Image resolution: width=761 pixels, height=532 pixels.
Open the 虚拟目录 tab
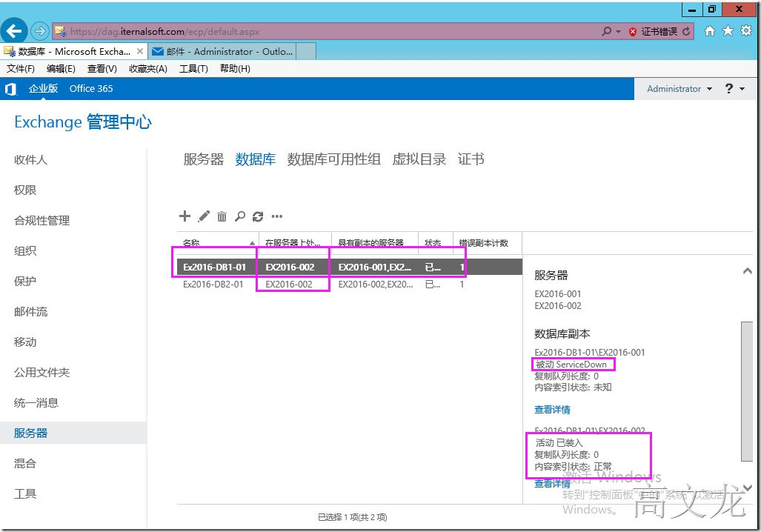point(419,159)
